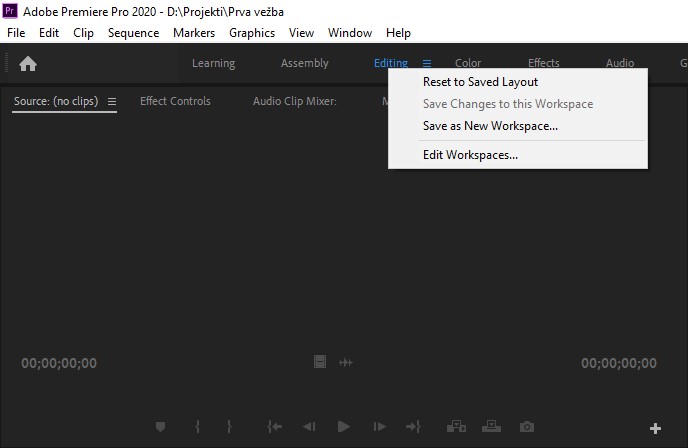This screenshot has height=448, width=688.
Task: Step forward one frame
Action: pyautogui.click(x=380, y=426)
